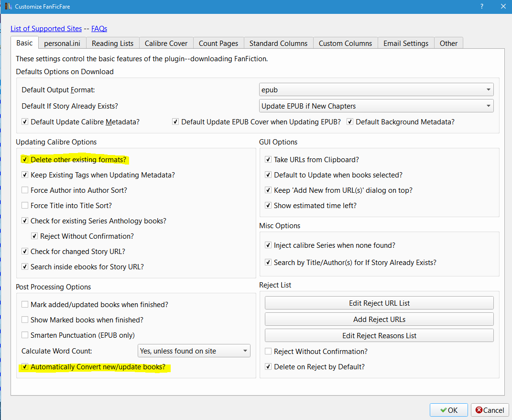
Task: Uncheck Show estimated time left
Action: [x=268, y=205]
